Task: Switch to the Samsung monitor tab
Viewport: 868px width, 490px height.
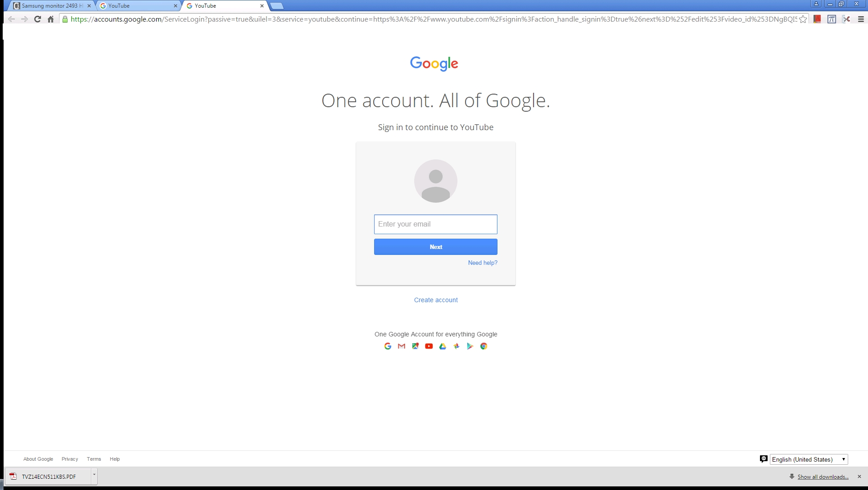Action: [52, 6]
